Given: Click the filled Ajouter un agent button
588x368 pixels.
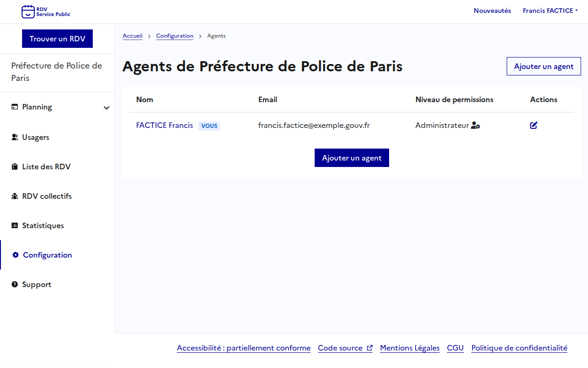Looking at the screenshot, I should pos(351,158).
